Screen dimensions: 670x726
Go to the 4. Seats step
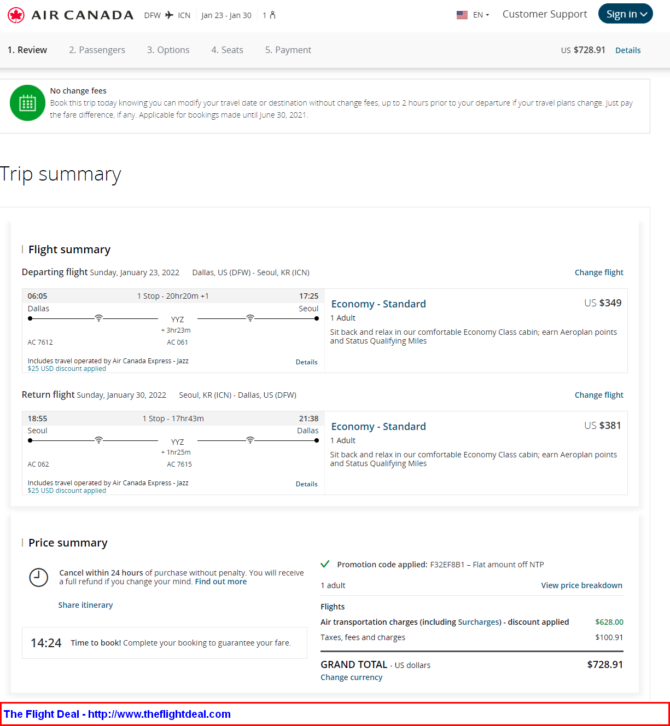227,50
